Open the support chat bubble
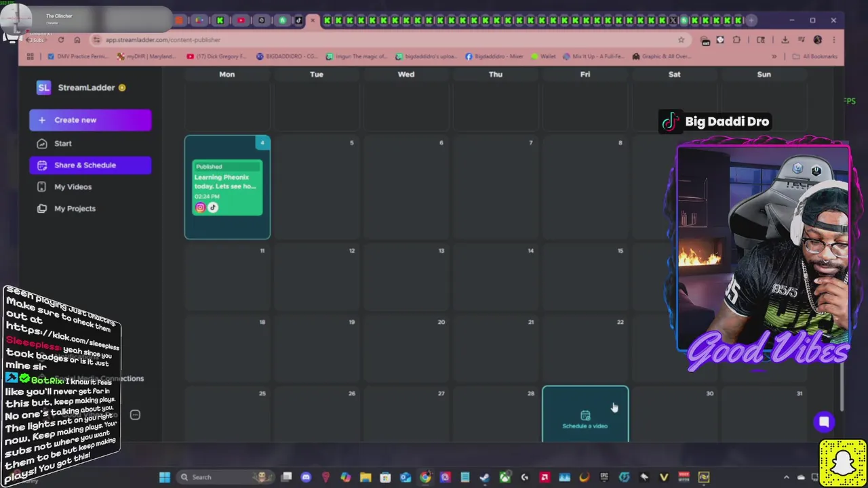 point(824,422)
